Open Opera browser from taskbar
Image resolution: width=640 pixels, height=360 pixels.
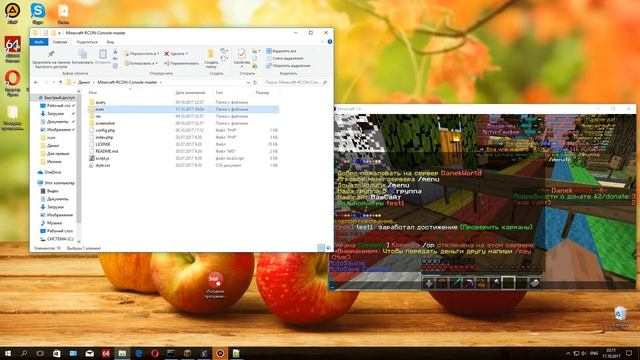155,353
